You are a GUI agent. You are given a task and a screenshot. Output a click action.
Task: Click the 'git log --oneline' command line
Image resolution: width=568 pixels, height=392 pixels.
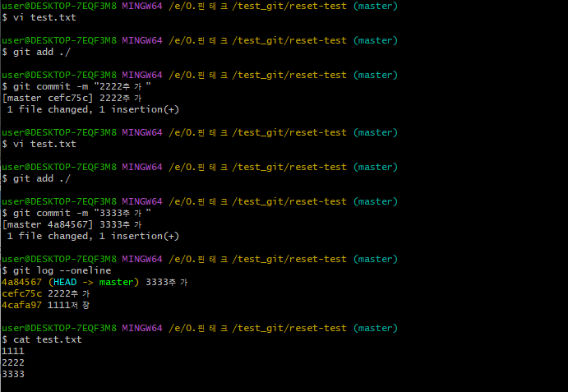(57, 270)
